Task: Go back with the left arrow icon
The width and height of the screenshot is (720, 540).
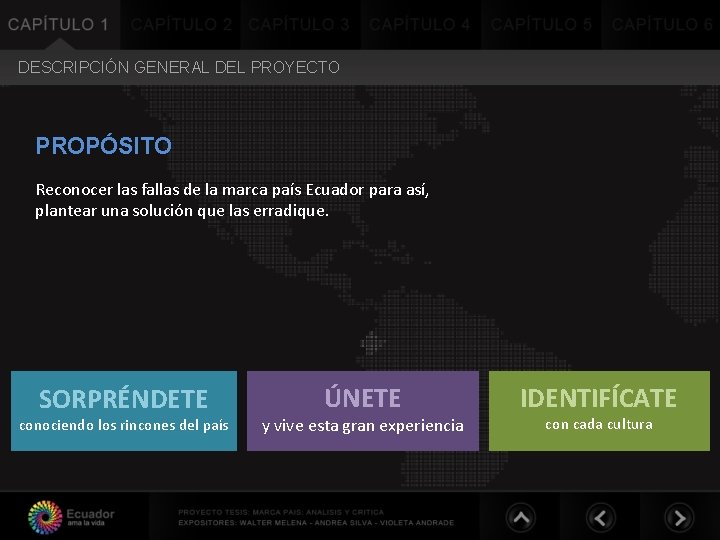Action: click(x=601, y=518)
